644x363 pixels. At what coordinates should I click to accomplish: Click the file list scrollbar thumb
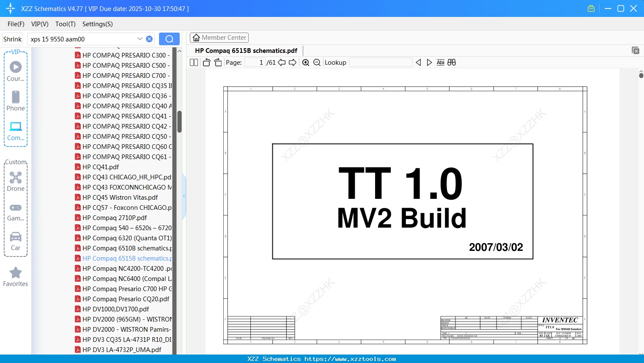click(x=179, y=122)
